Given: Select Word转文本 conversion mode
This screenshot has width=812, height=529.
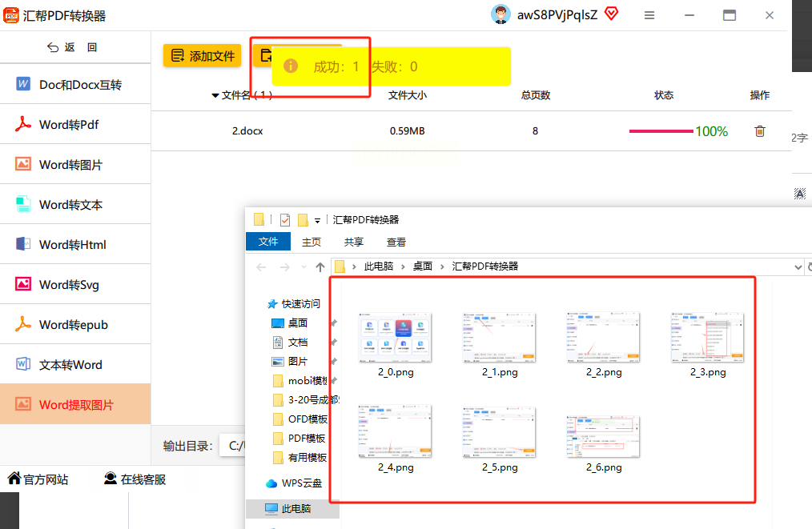Looking at the screenshot, I should pos(75,204).
